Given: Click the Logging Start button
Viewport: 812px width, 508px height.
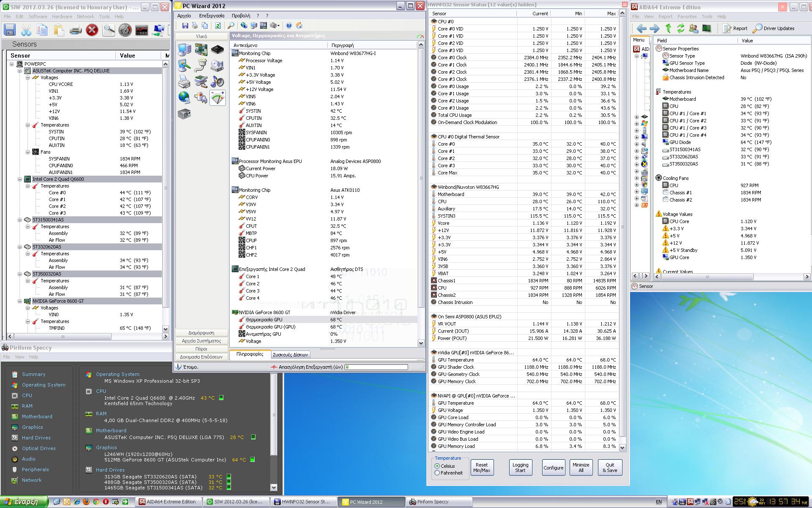Looking at the screenshot, I should tap(520, 467).
